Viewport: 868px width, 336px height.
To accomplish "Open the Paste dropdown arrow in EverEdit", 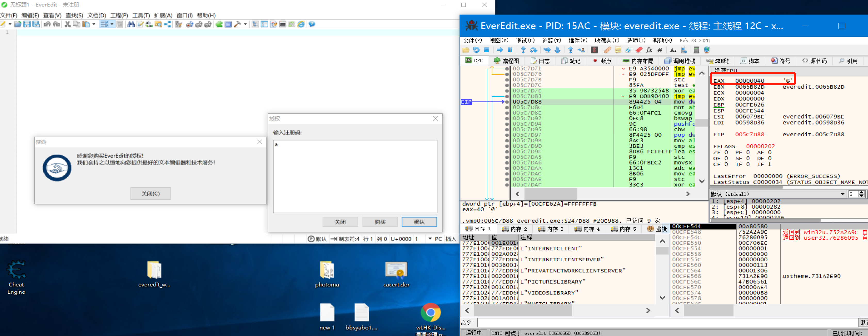I will pos(94,24).
